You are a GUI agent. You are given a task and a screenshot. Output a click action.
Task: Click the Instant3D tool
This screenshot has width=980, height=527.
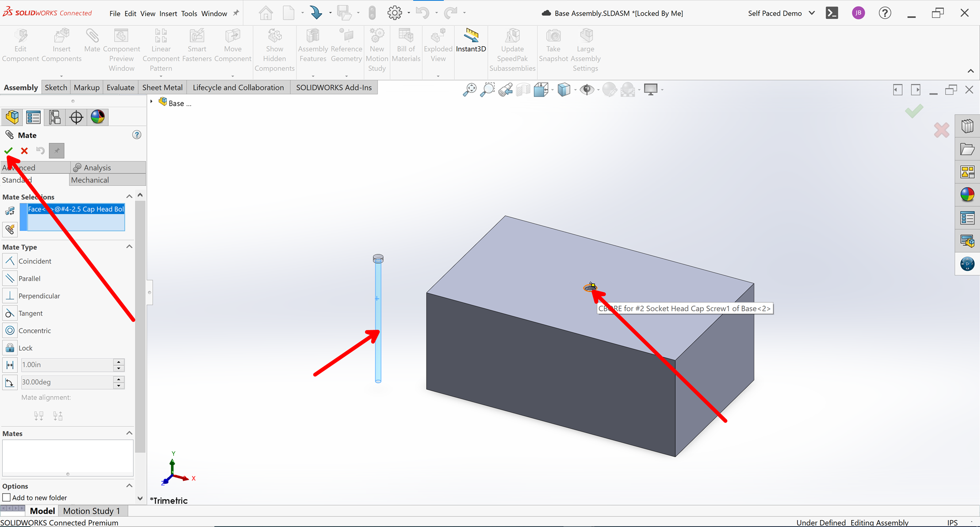pos(471,40)
